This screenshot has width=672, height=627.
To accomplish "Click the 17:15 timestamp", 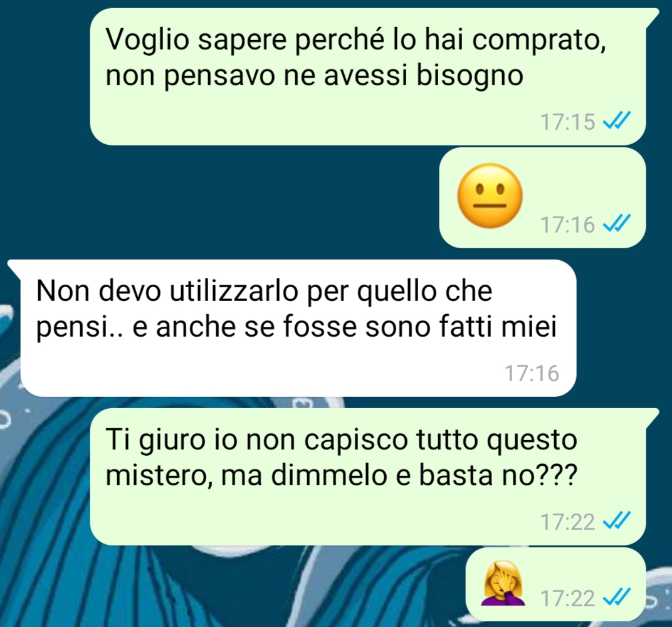I will pyautogui.click(x=567, y=122).
